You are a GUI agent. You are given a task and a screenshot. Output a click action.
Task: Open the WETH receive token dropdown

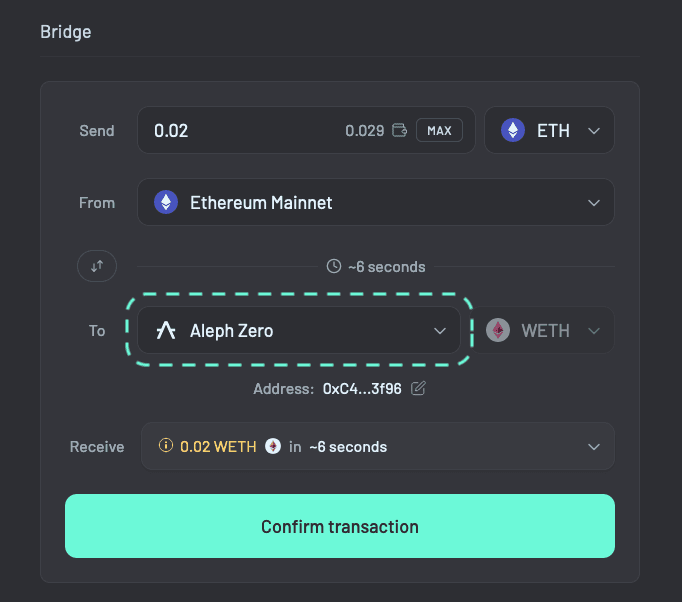(594, 331)
